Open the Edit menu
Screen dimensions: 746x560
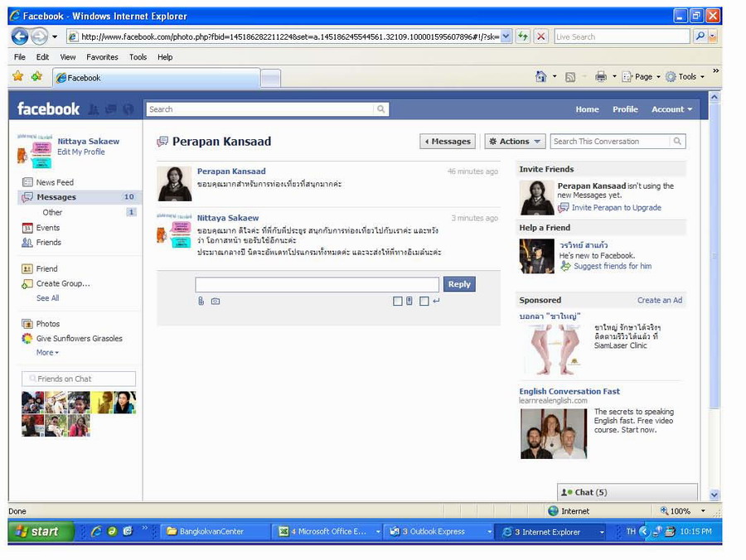coord(42,57)
